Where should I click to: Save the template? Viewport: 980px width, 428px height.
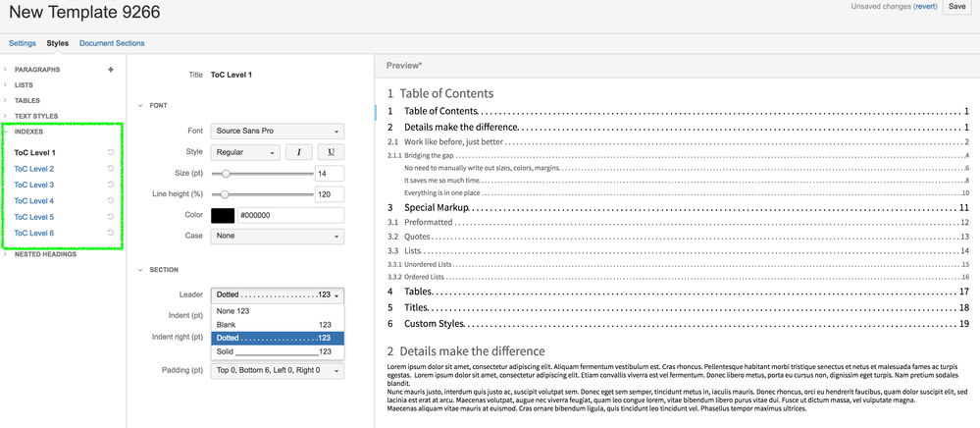click(956, 6)
